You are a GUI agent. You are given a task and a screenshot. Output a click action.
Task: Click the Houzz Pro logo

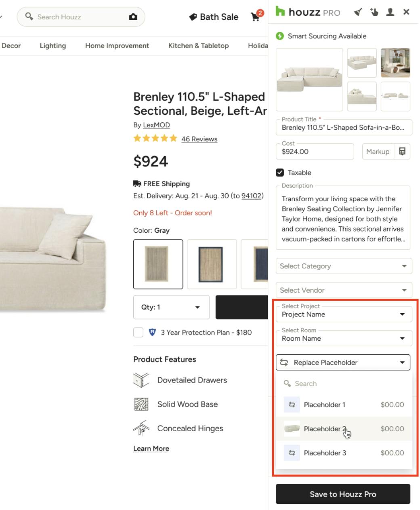[308, 12]
